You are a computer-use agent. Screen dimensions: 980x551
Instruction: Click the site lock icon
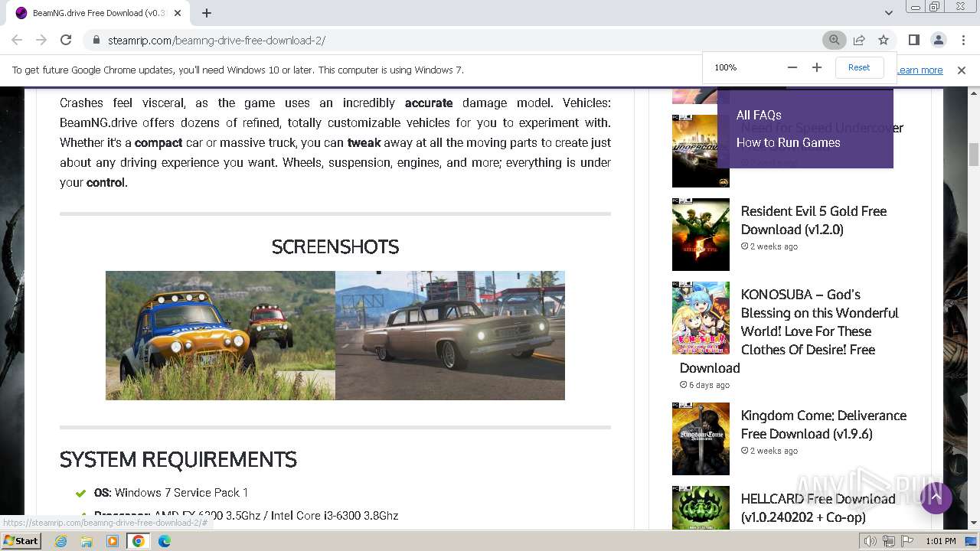96,40
